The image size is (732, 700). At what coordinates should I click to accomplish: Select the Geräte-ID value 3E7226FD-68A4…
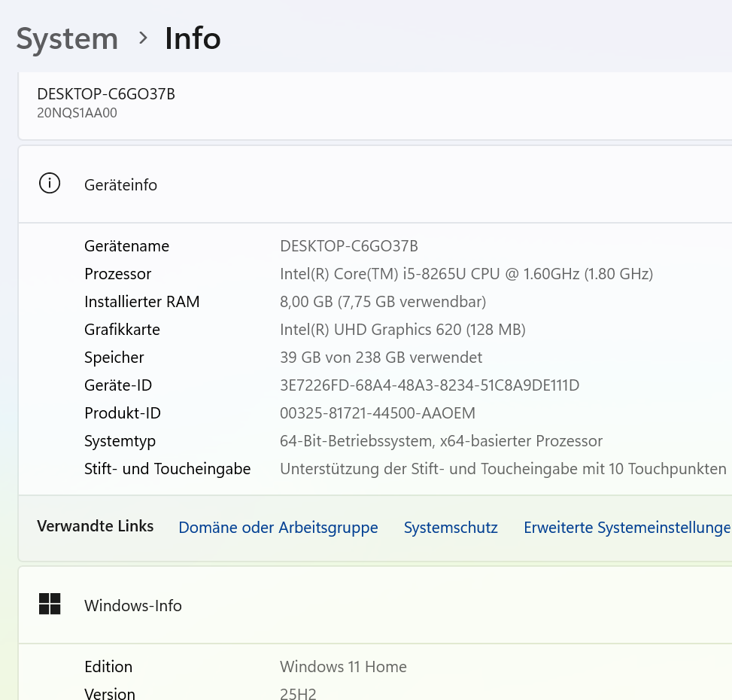[430, 385]
